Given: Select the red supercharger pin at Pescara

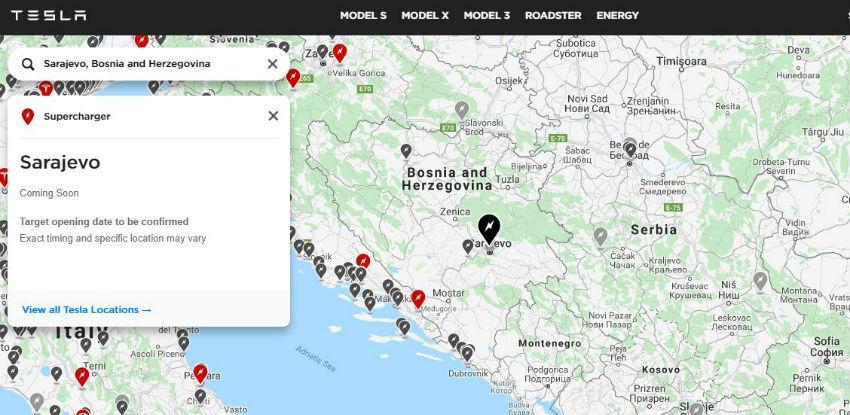Looking at the screenshot, I should pos(200,373).
